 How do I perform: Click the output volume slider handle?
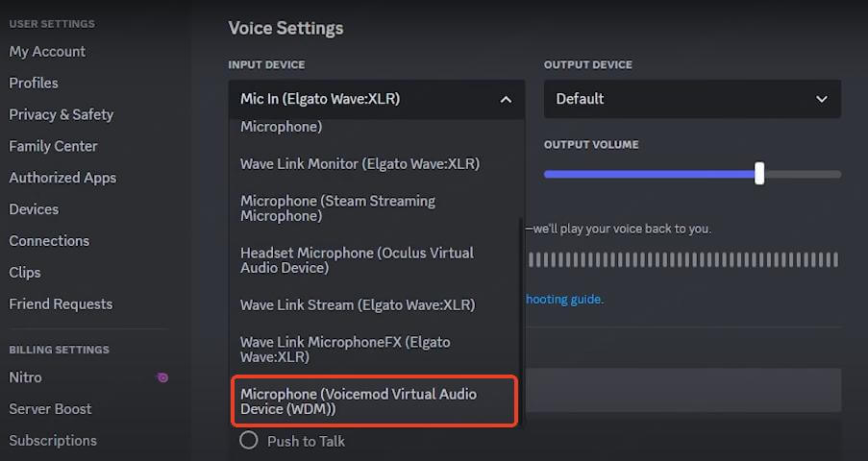pos(760,174)
